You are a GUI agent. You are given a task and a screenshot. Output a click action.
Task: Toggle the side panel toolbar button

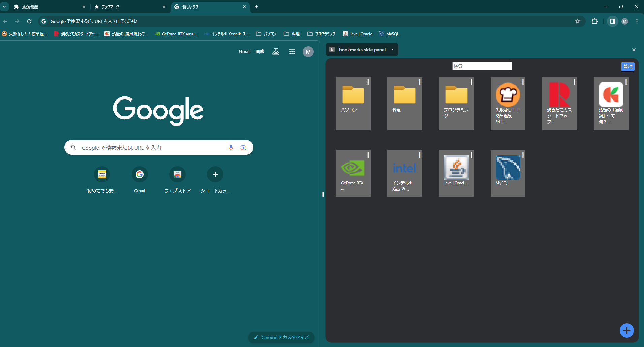click(x=612, y=21)
